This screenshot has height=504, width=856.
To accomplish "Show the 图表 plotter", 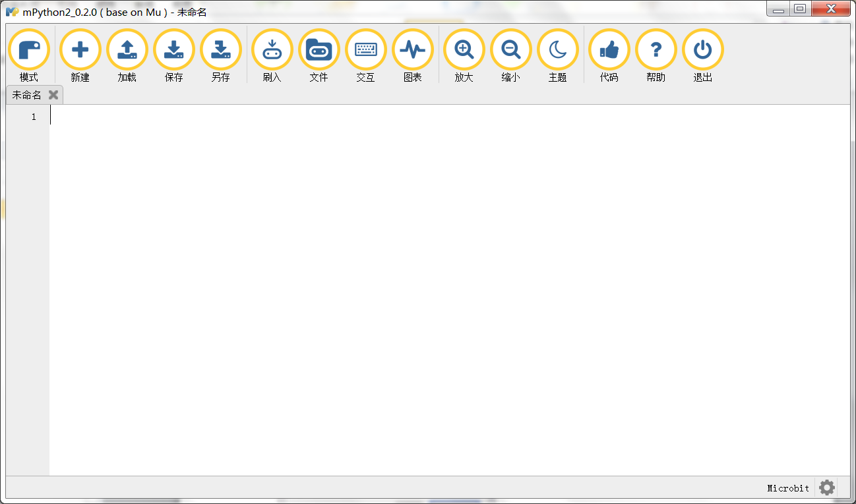I will 413,55.
